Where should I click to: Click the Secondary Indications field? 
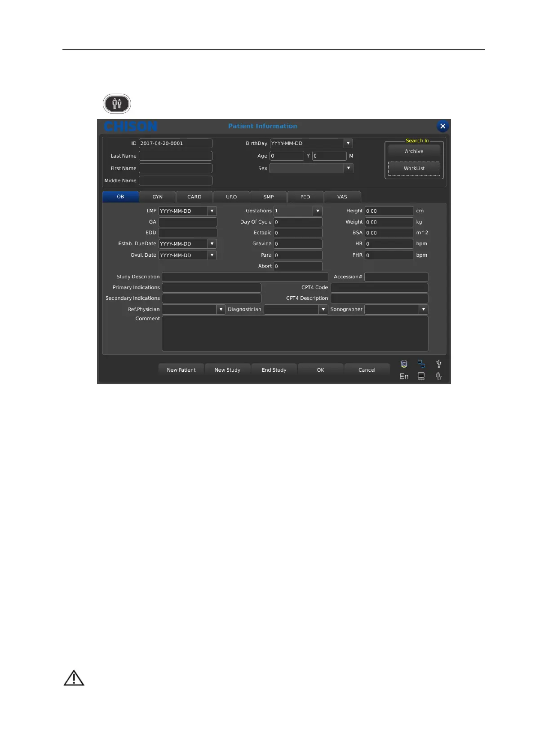(x=212, y=298)
